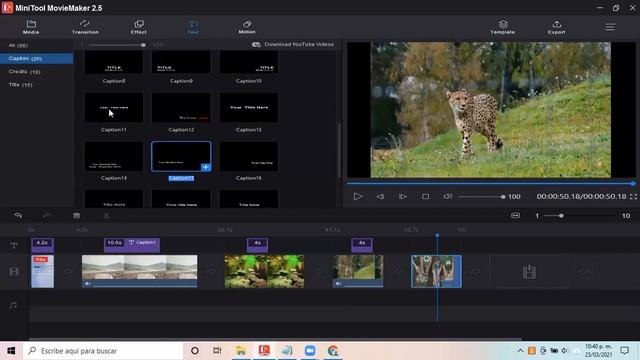The image size is (640, 360).
Task: Select the Caption11 thumbnail
Action: pos(113,107)
